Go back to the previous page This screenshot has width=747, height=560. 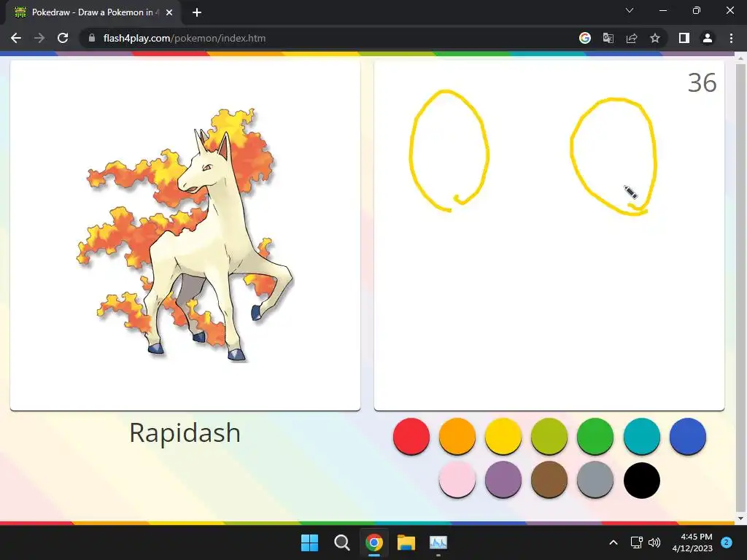(x=16, y=38)
